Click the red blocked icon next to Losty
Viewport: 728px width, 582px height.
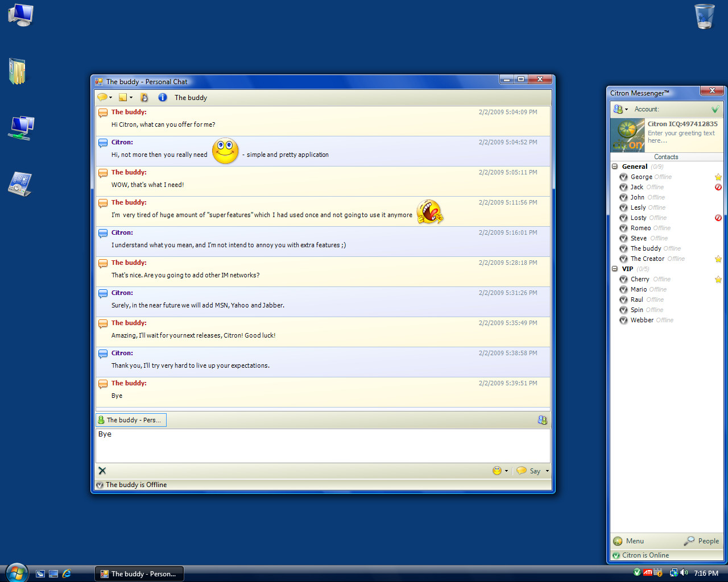pos(718,218)
